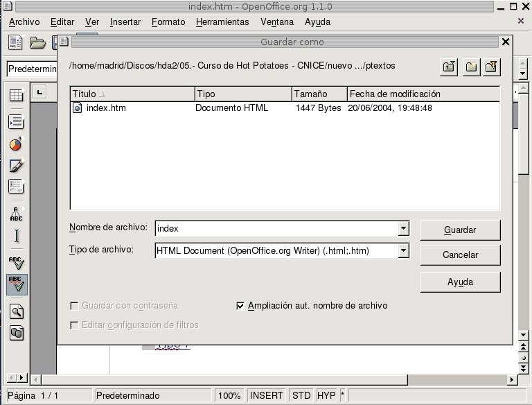Open the Herramientas menu
Viewport: 532px width, 405px height.
tap(222, 21)
